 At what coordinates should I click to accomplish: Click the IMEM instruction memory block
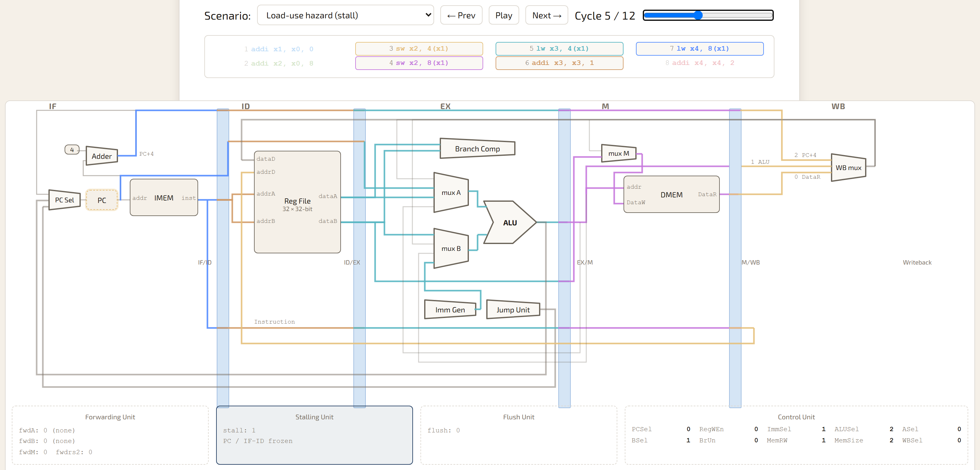(164, 198)
